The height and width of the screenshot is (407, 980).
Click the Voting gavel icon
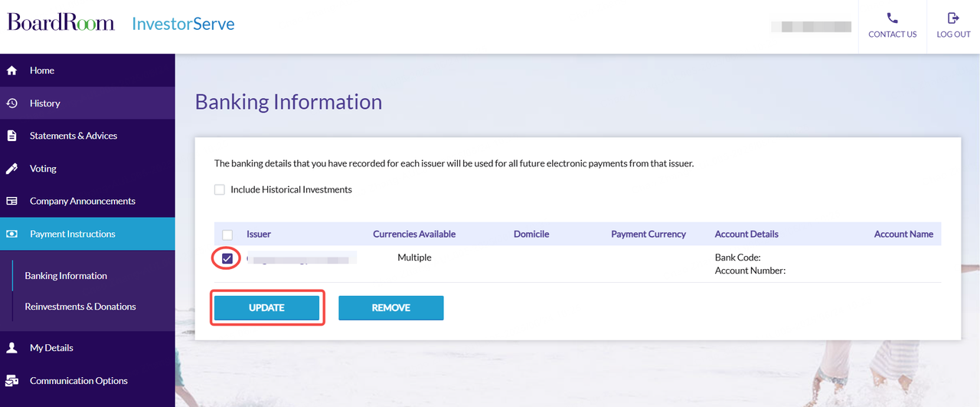[x=11, y=169]
